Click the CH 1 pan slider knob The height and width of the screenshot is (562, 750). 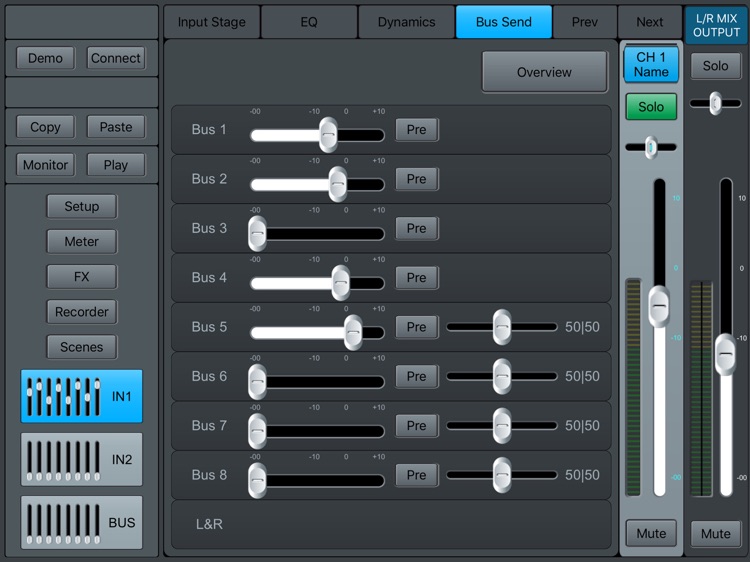[x=651, y=147]
